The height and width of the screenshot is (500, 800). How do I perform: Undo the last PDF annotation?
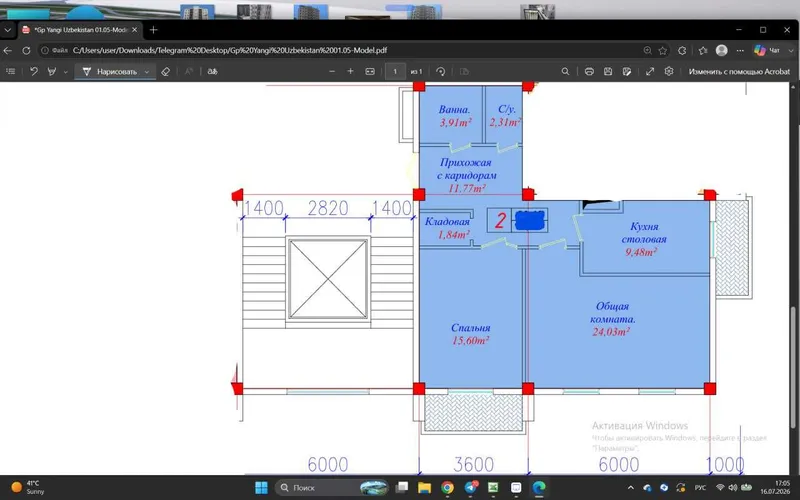(x=34, y=72)
